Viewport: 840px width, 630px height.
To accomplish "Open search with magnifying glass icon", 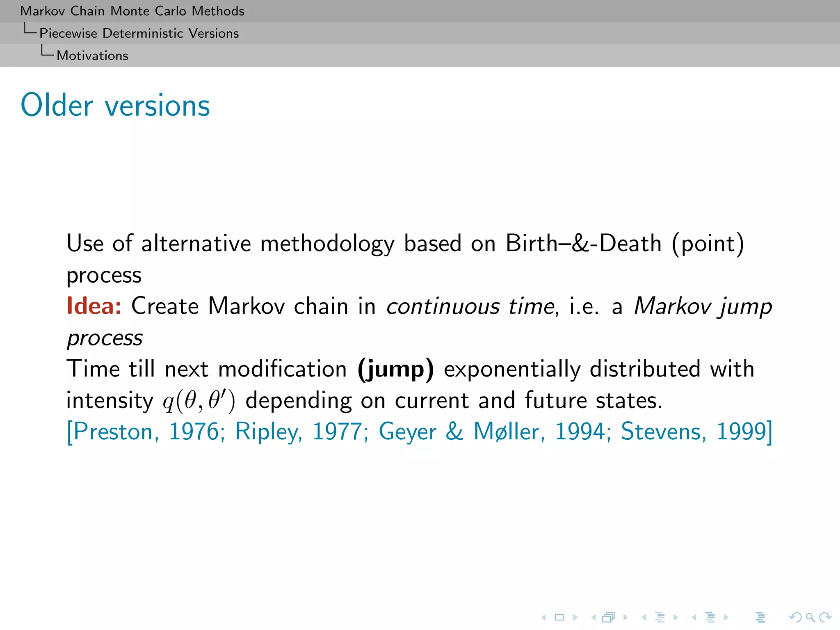I will 810,617.
